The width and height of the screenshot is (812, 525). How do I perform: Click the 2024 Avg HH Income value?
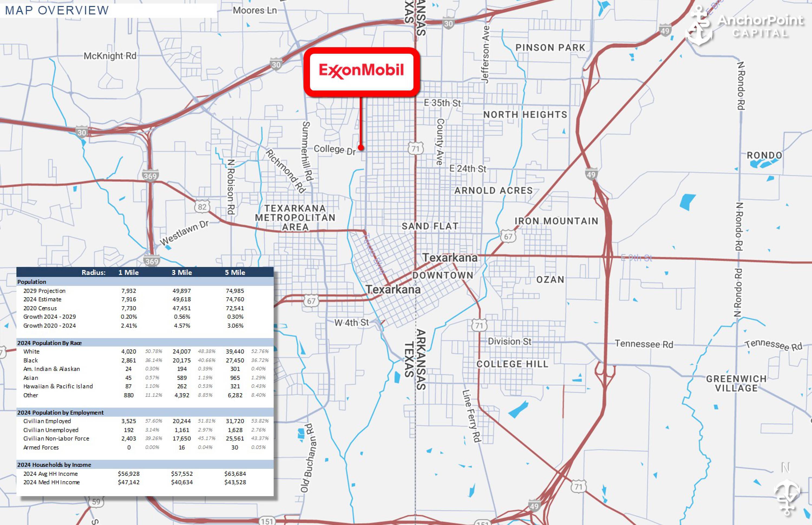coord(128,474)
